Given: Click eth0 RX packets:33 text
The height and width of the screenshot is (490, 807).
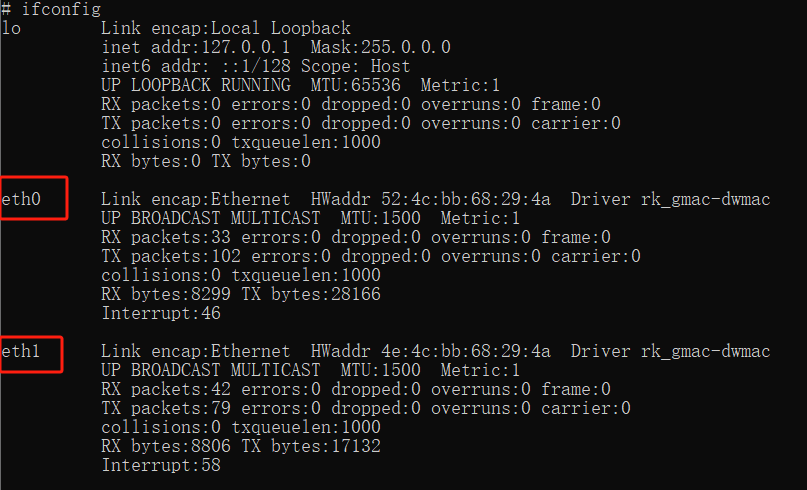Looking at the screenshot, I should click(x=166, y=237).
